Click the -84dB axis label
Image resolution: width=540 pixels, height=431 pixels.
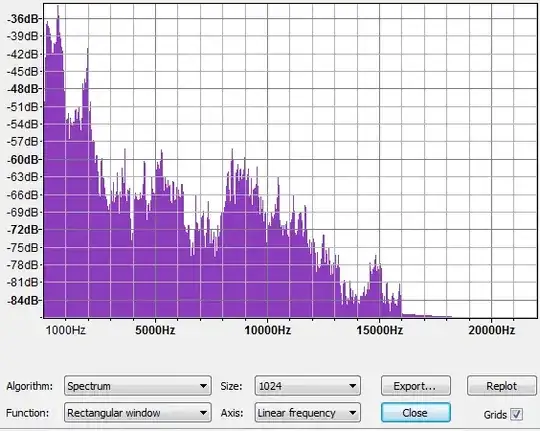(x=22, y=300)
